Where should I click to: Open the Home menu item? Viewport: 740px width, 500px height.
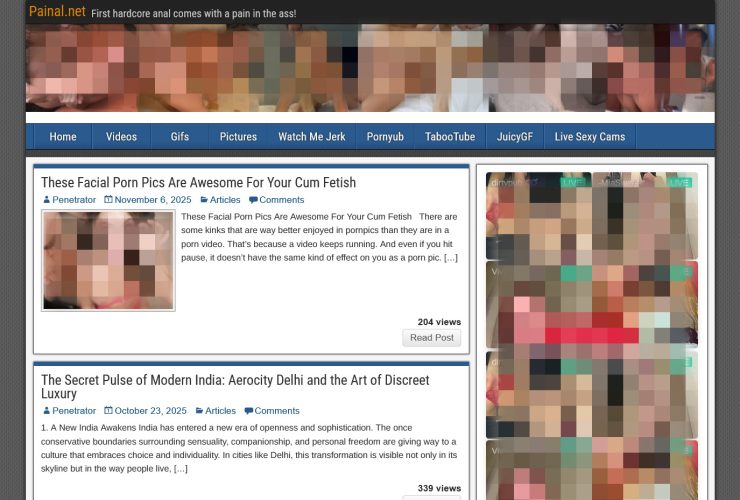pyautogui.click(x=62, y=137)
